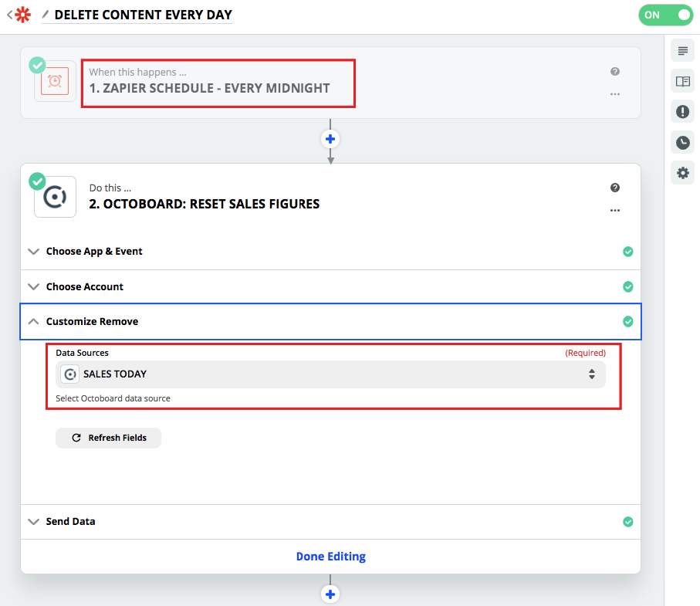This screenshot has height=606, width=700.
Task: Click green checkmark on Send Data row
Action: click(627, 522)
